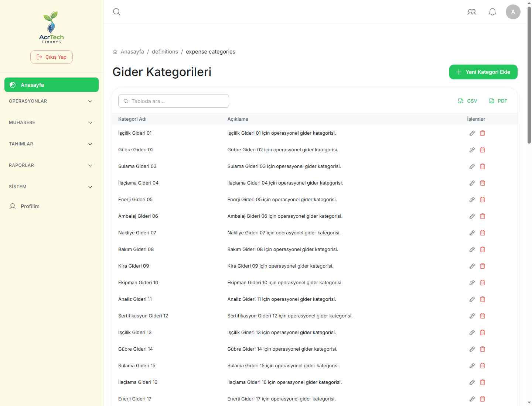Edit Sertifikasyon Gideri 12 category
Screen dimensions: 532x406
(x=472, y=316)
